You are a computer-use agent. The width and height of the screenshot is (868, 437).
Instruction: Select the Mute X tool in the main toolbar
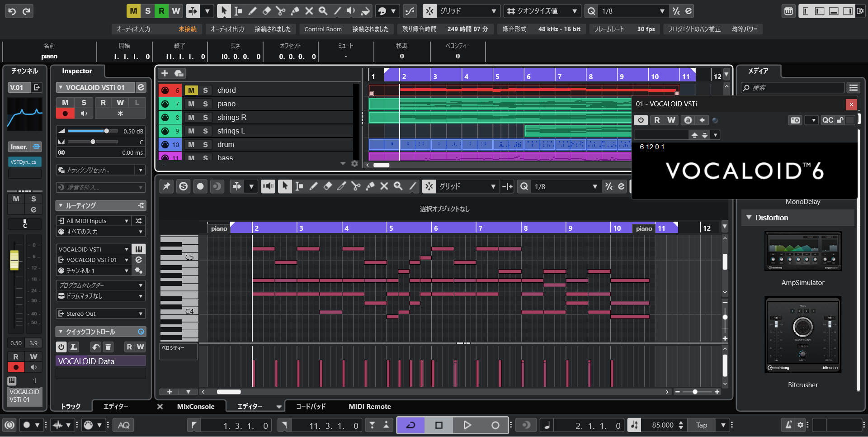pos(309,11)
